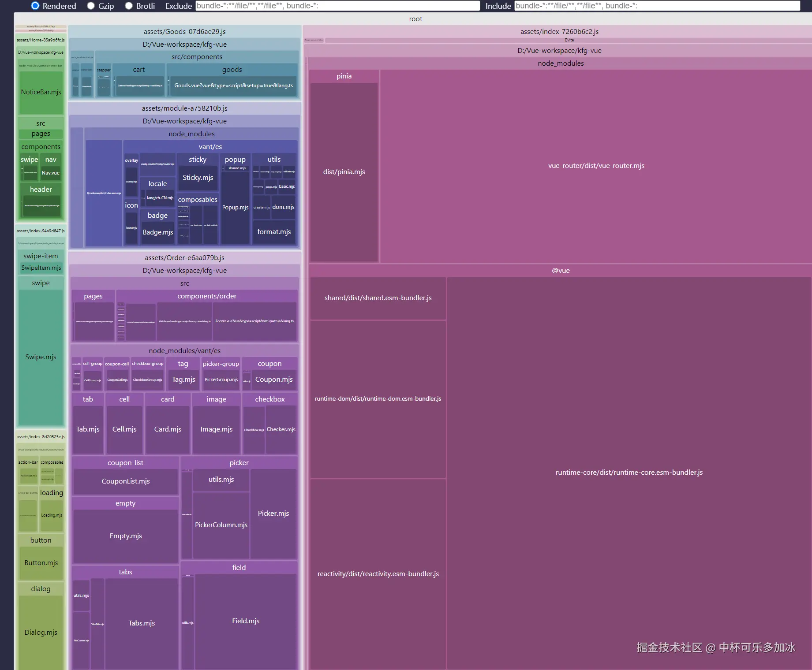The image size is (812, 670).
Task: Click the Checker.mjs block
Action: pos(281,429)
